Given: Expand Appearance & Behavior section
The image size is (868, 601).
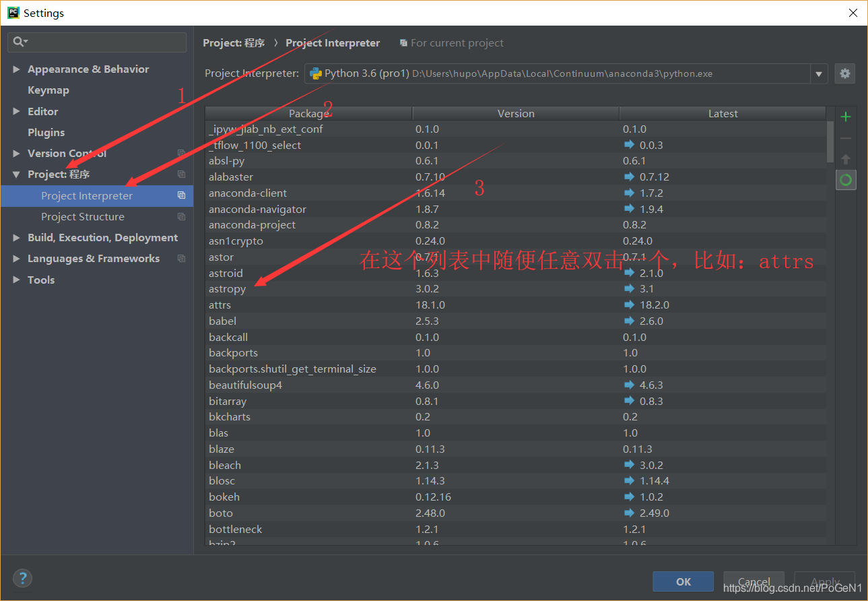Looking at the screenshot, I should click(16, 69).
